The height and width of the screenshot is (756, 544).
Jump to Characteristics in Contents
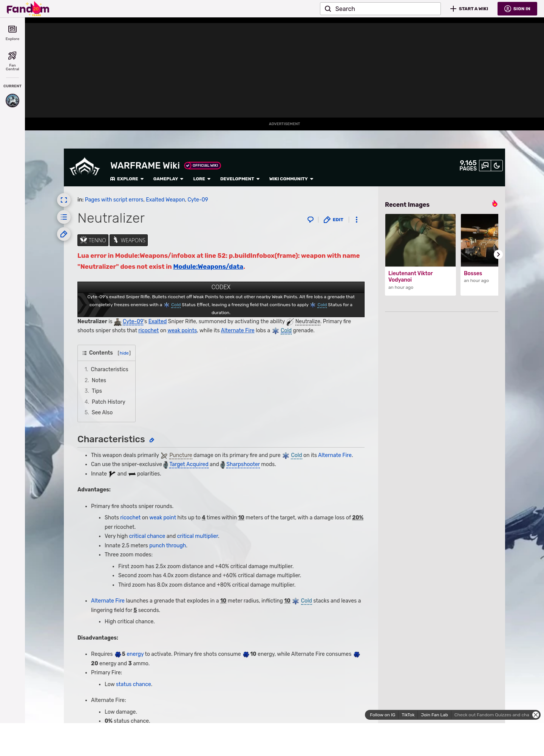coord(110,369)
